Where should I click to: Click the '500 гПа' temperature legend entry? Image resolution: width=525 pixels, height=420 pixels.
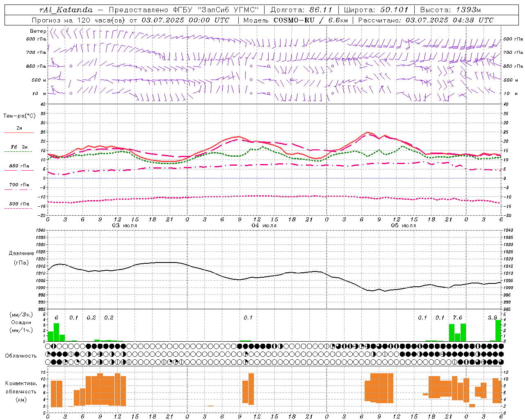coord(19,204)
